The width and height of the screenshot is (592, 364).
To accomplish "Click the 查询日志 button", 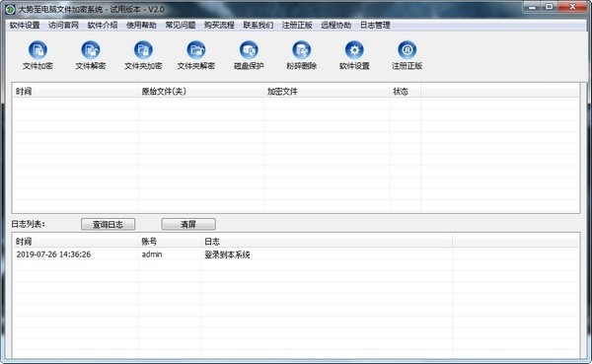I will coord(108,224).
